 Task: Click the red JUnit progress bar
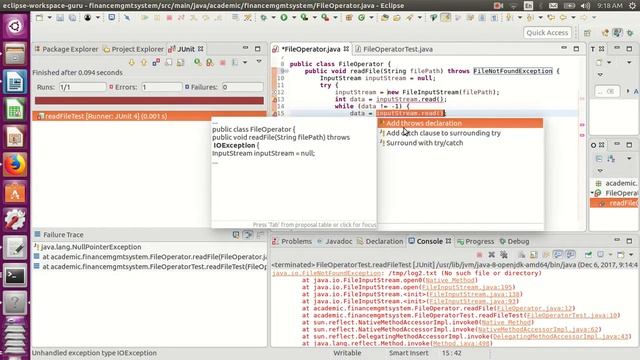(x=149, y=100)
